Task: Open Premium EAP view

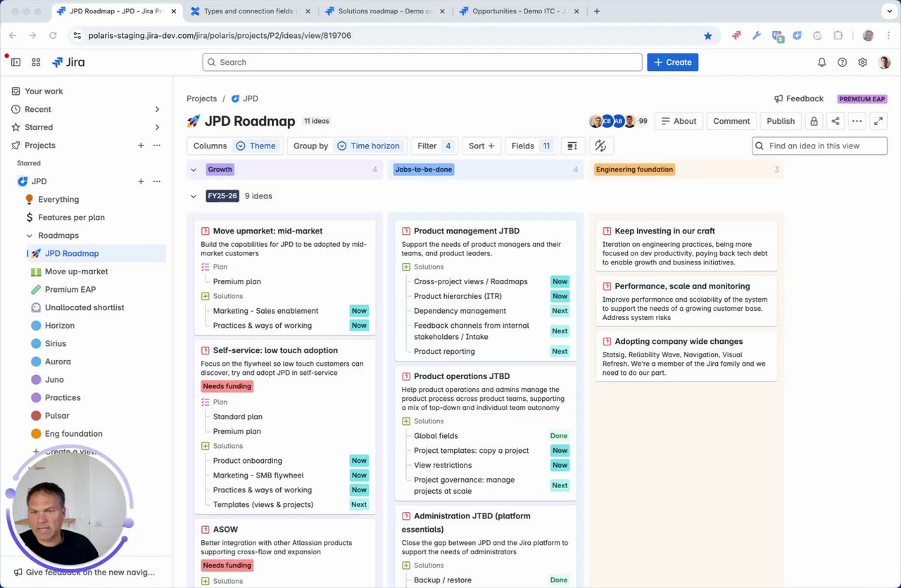Action: click(70, 289)
